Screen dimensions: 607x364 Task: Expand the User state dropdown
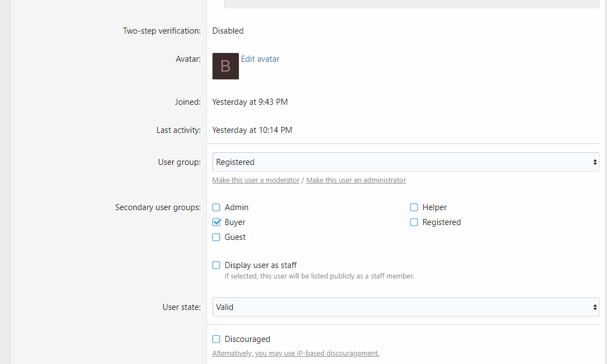[x=406, y=307]
